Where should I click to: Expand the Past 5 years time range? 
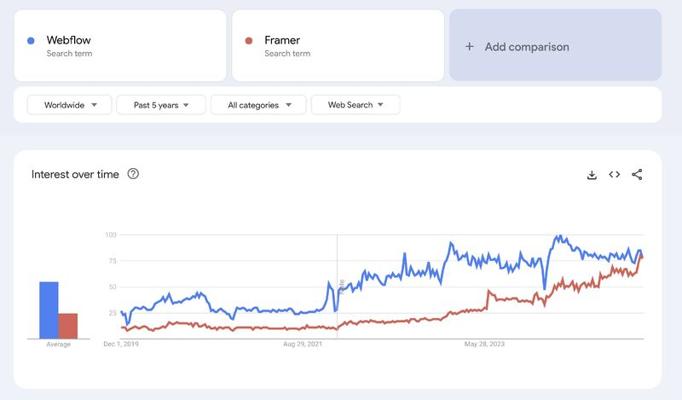pos(161,105)
